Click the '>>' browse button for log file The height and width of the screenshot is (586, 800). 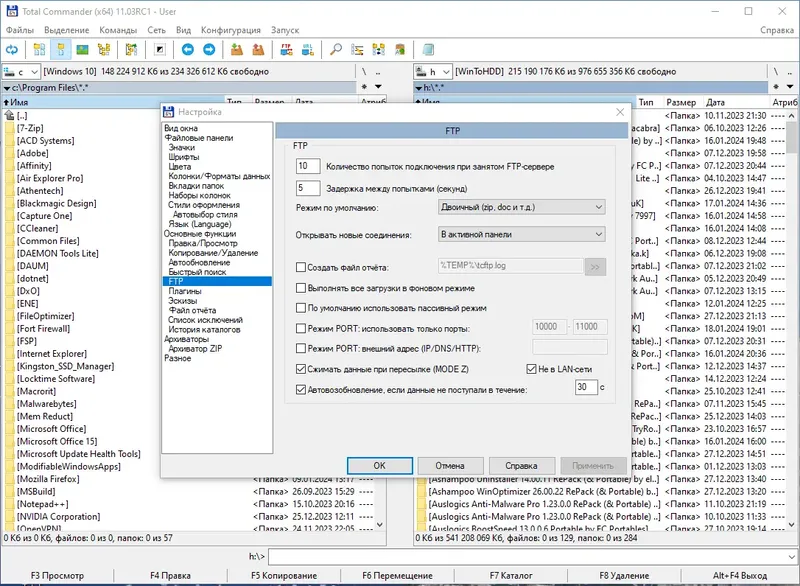[595, 266]
